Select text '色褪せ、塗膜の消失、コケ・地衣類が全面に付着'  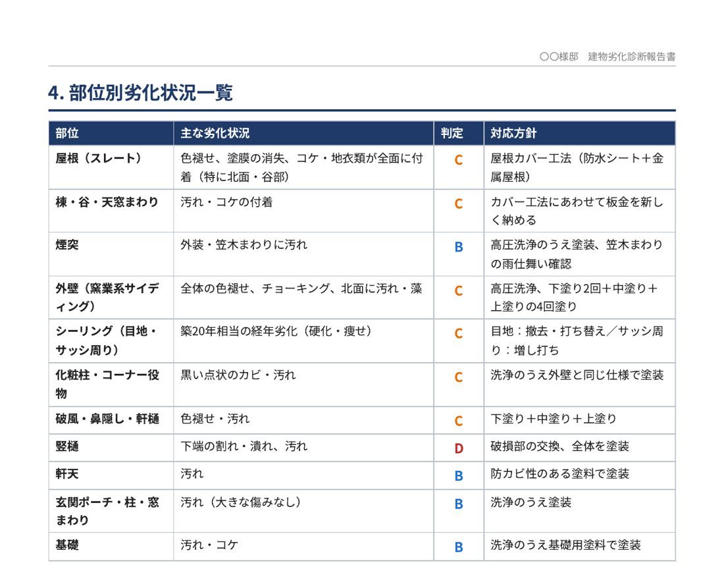coord(302,167)
